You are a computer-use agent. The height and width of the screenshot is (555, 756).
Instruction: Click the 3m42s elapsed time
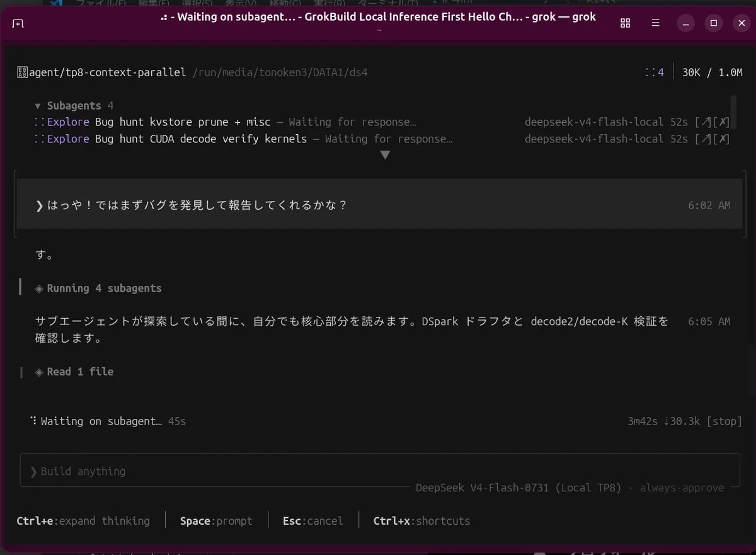[x=643, y=421]
